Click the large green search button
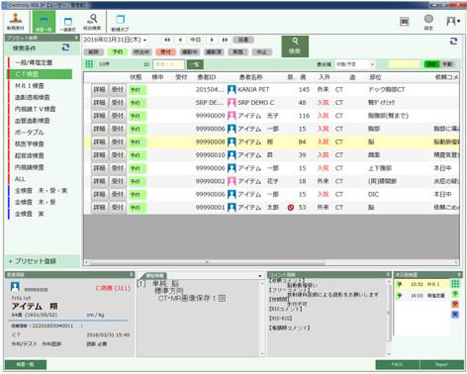 pos(295,46)
